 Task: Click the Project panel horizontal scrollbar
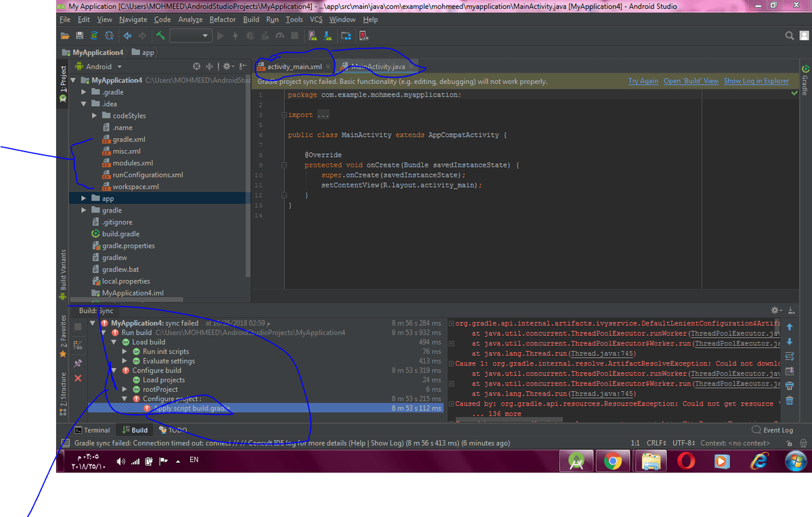(125, 300)
